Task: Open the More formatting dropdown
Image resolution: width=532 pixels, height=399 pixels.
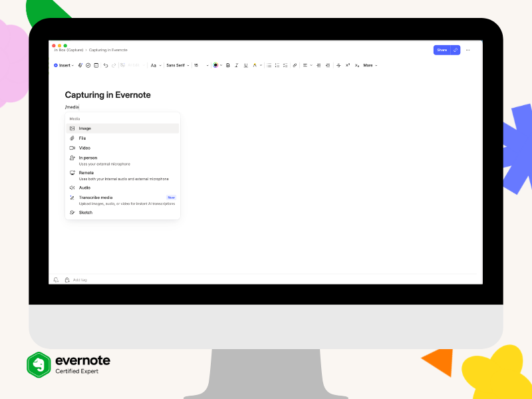Action: click(x=370, y=65)
